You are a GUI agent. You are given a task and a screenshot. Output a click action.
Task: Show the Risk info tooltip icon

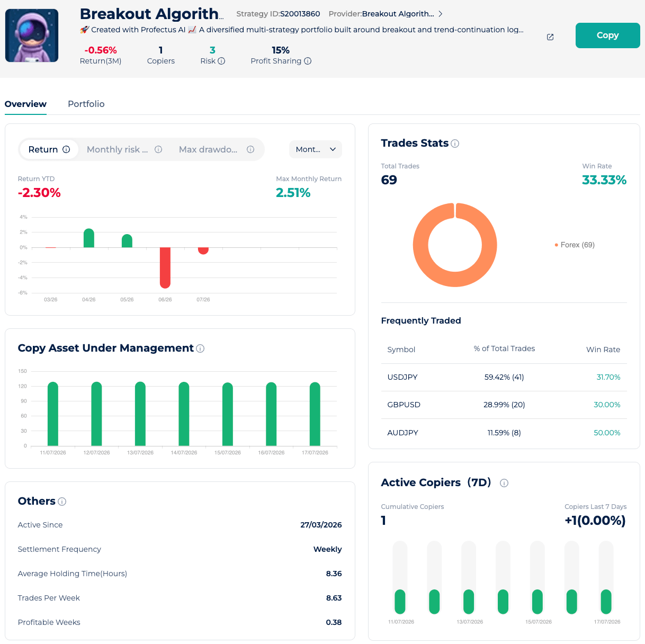click(x=221, y=61)
